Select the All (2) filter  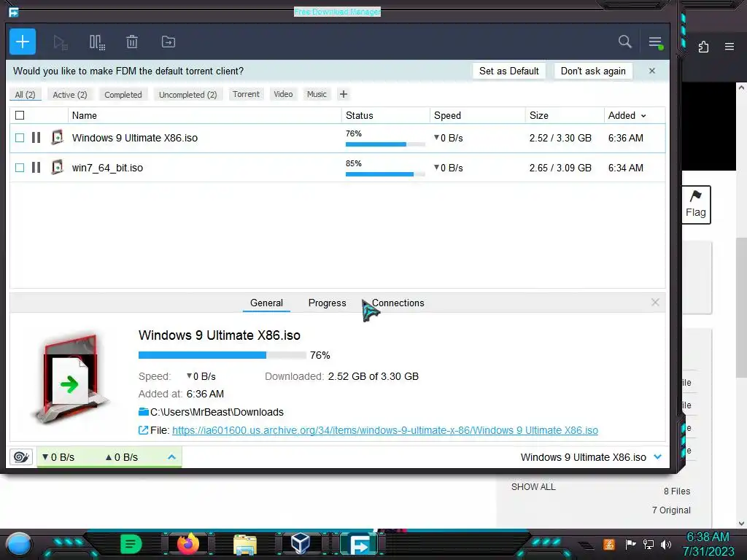26,95
